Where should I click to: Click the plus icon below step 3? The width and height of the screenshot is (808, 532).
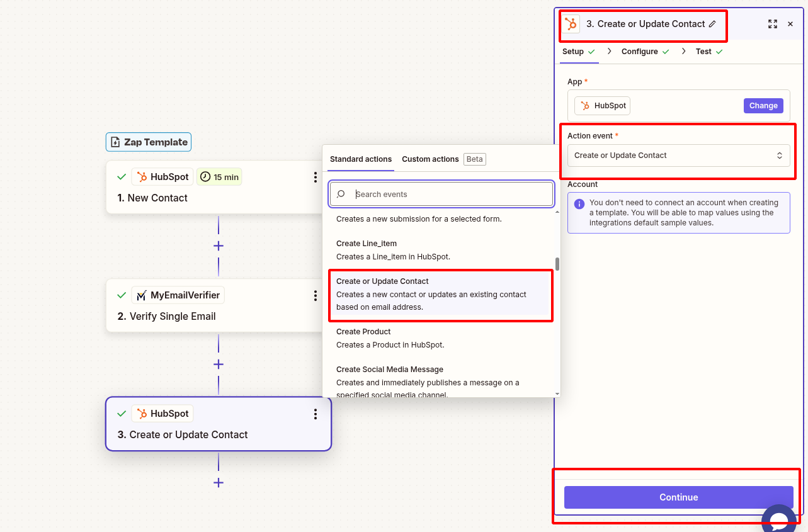219,482
